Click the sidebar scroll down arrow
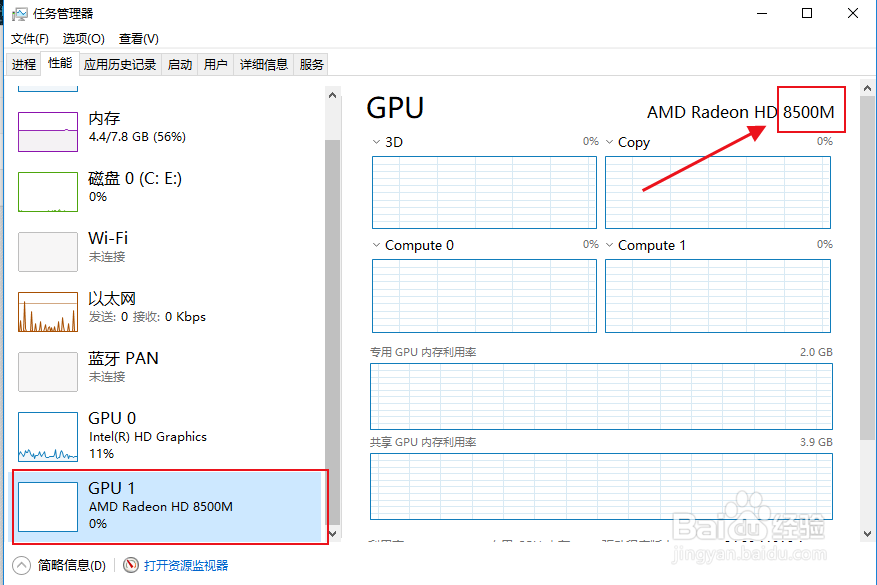The image size is (877, 585). [x=332, y=534]
